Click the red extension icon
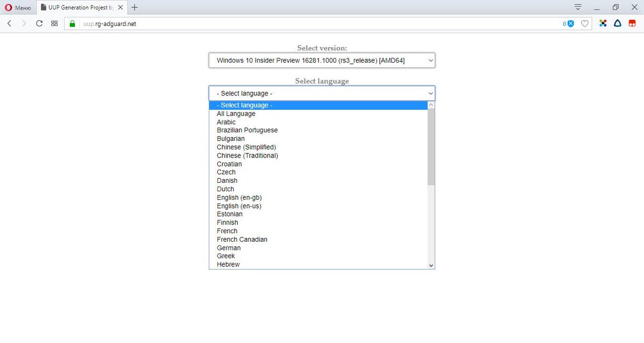This screenshot has height=343, width=644. click(633, 24)
